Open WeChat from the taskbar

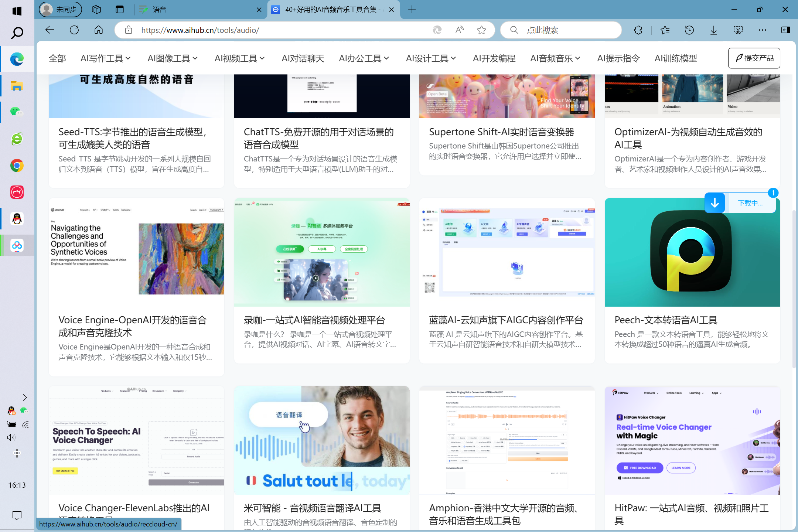tap(17, 112)
